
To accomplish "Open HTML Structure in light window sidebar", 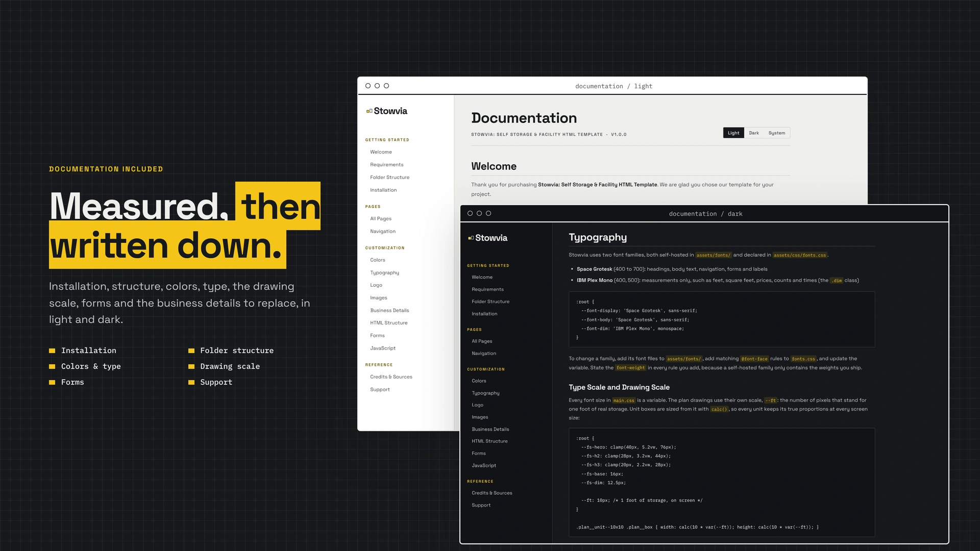I will [x=389, y=323].
